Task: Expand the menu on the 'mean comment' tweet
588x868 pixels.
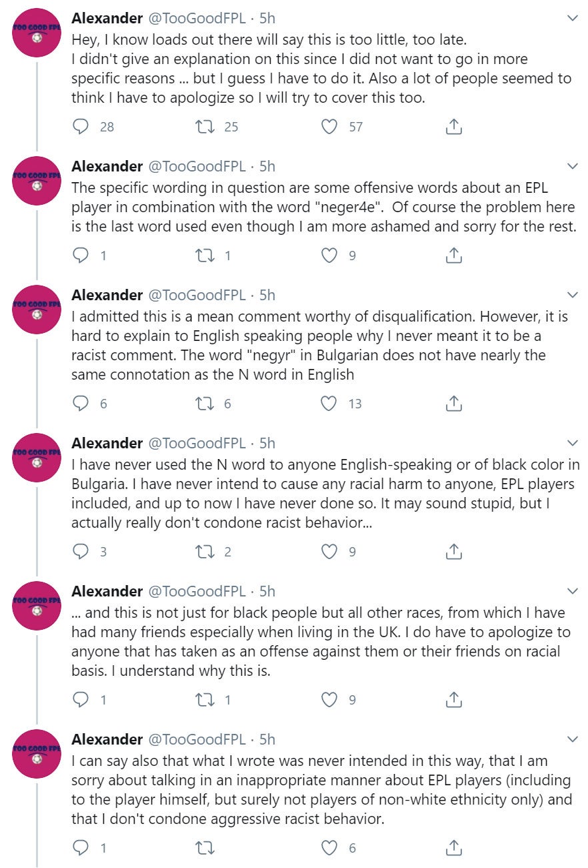Action: [572, 294]
